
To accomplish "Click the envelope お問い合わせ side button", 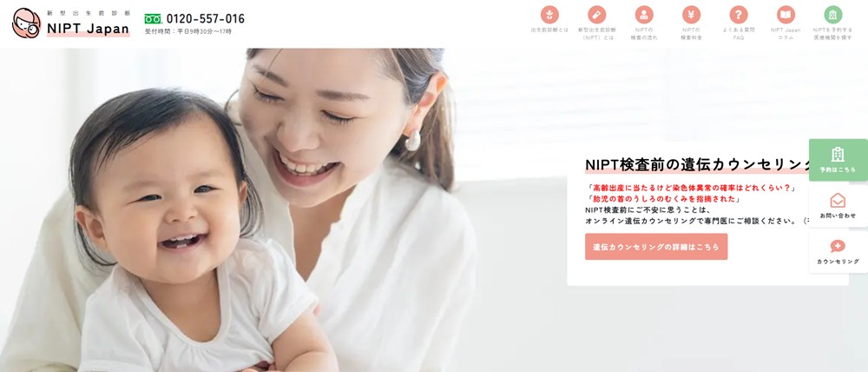I will (x=838, y=206).
